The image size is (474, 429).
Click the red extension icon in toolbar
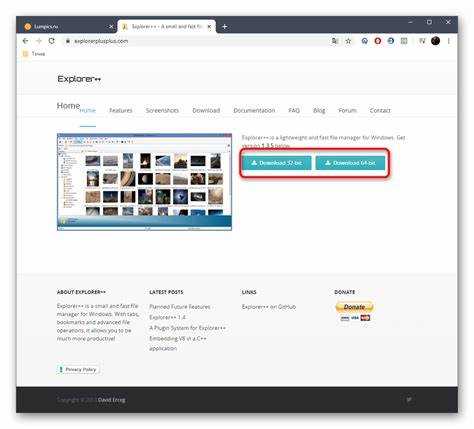click(x=378, y=41)
